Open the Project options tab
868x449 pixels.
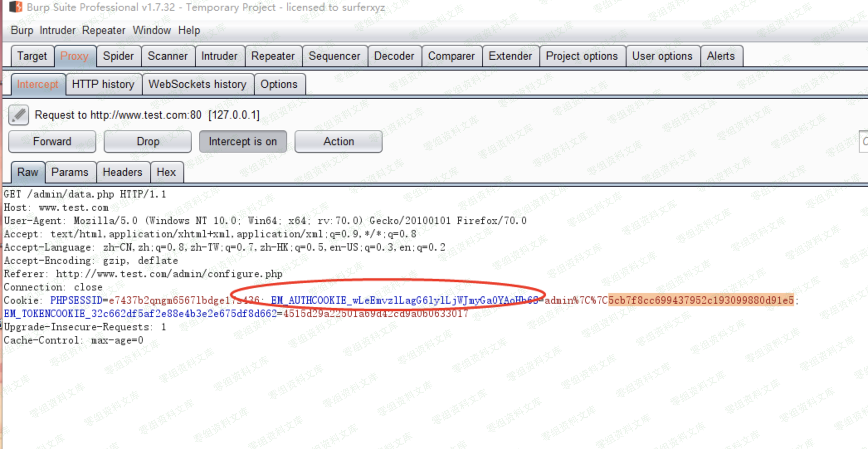coord(581,56)
